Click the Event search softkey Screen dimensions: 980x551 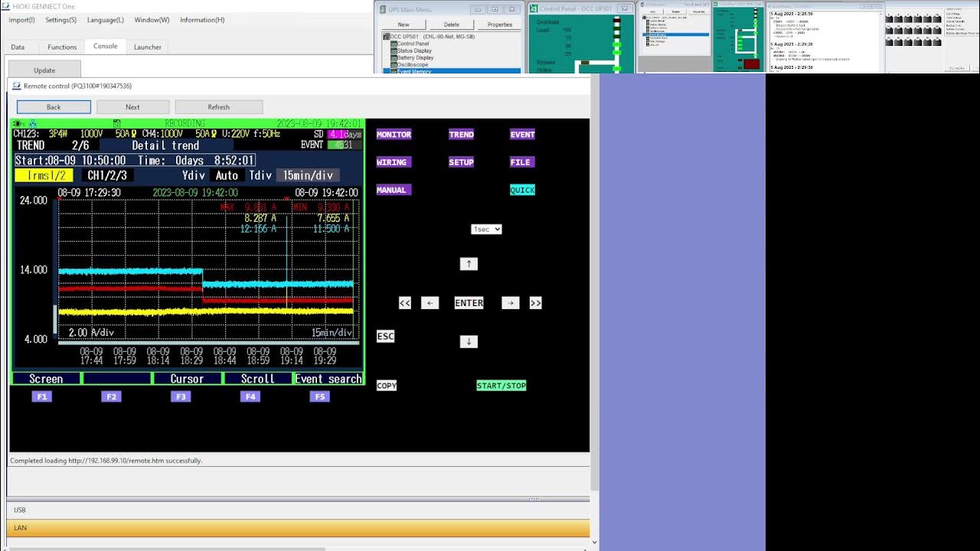click(328, 379)
